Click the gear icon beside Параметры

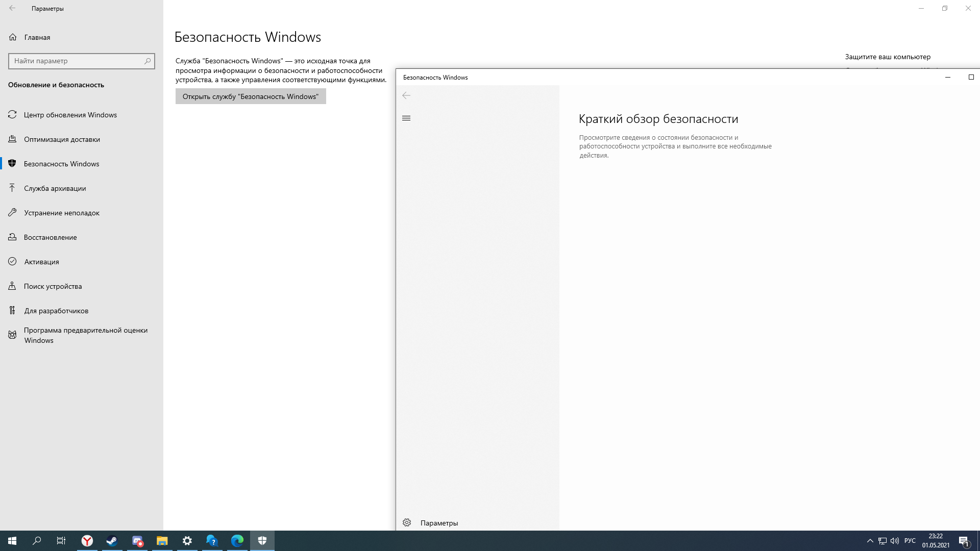407,522
